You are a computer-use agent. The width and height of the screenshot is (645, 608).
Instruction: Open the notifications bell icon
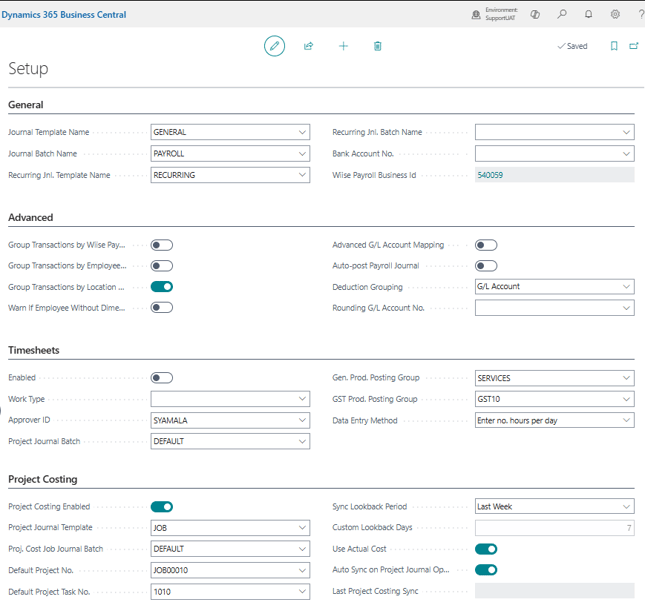[589, 14]
